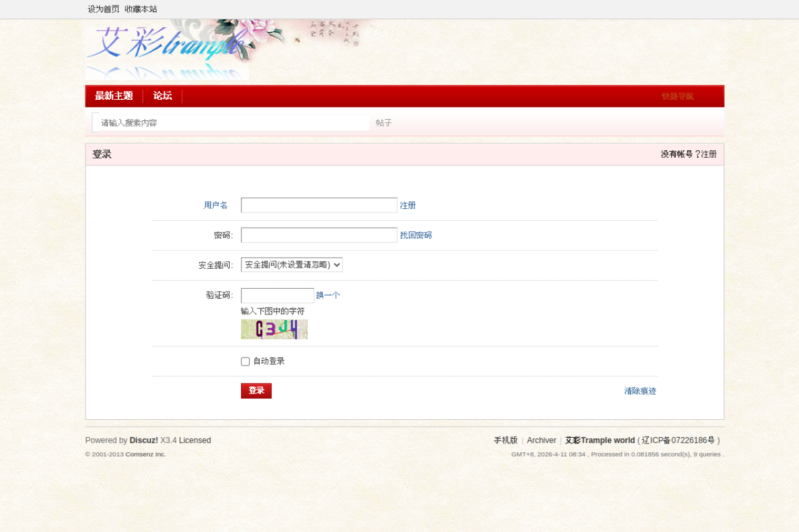Click the 找回密码 link
The height and width of the screenshot is (532, 799).
point(416,235)
